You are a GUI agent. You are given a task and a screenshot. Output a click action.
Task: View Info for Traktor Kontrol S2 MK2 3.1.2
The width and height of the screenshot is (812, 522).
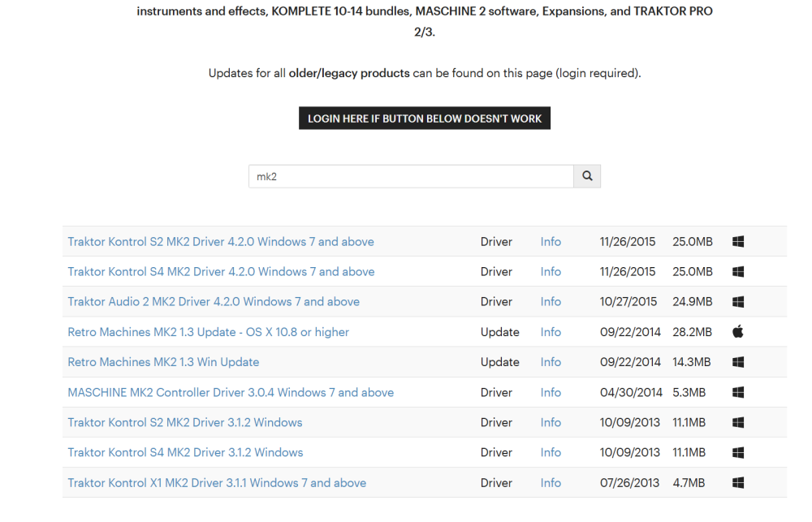coord(551,422)
